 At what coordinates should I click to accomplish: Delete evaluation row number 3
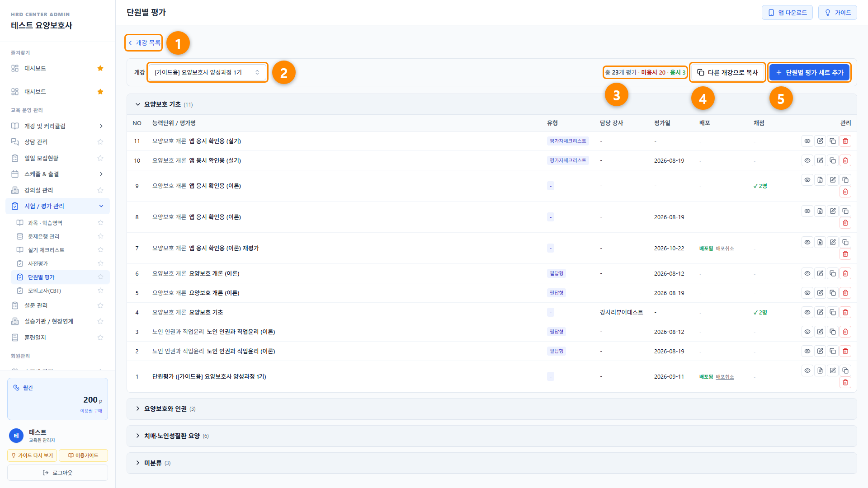click(x=845, y=332)
